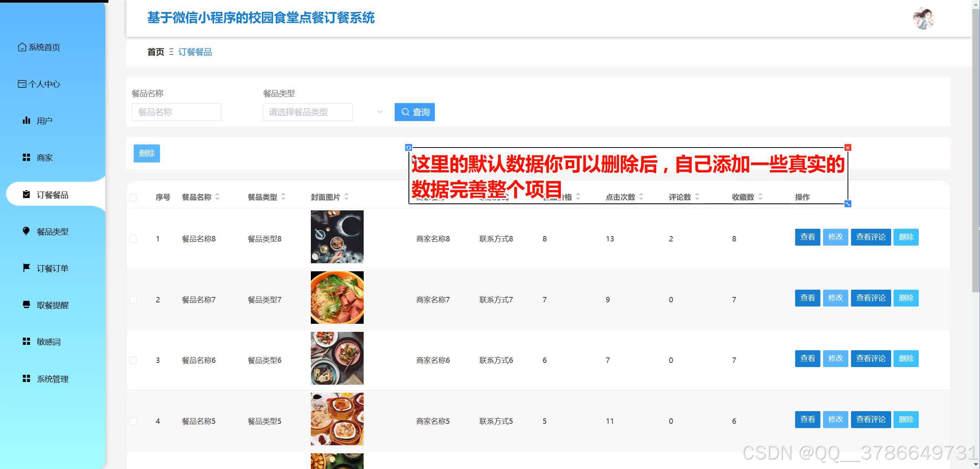
Task: Click the user avatar in top right
Action: click(x=925, y=18)
